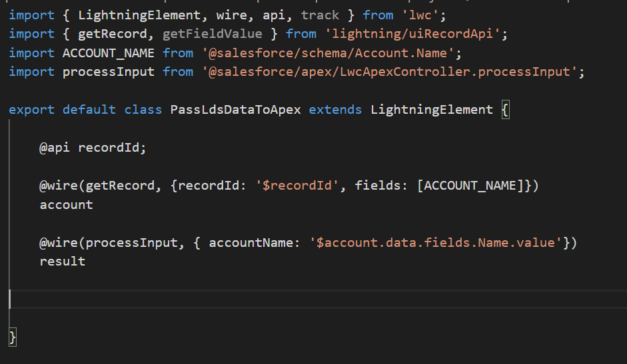Click the 'lightning/uiRecordApi' import path
This screenshot has height=364, width=627.
pos(412,34)
